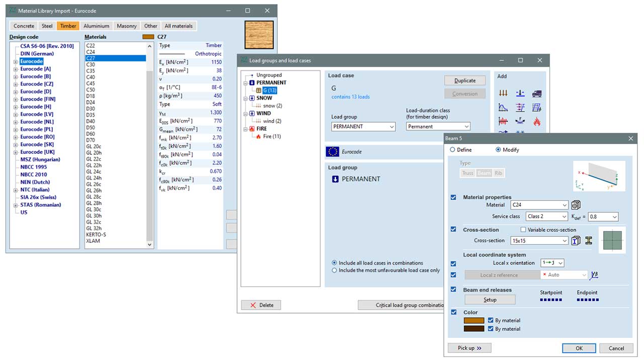Open the cross-section library icon beside 15x15

[x=576, y=240]
